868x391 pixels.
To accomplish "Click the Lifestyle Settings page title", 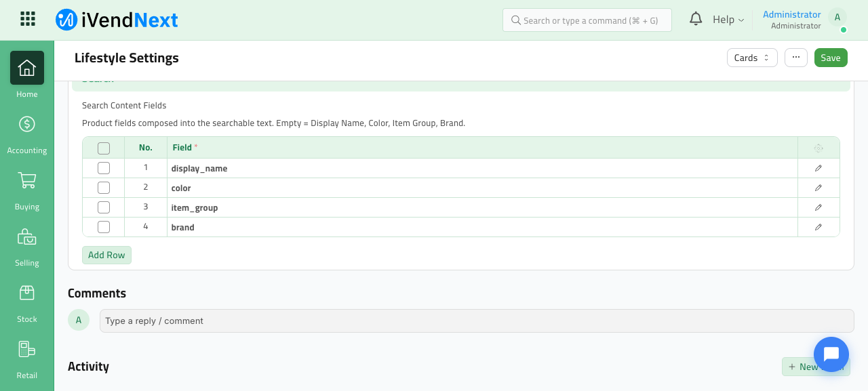I will [127, 58].
